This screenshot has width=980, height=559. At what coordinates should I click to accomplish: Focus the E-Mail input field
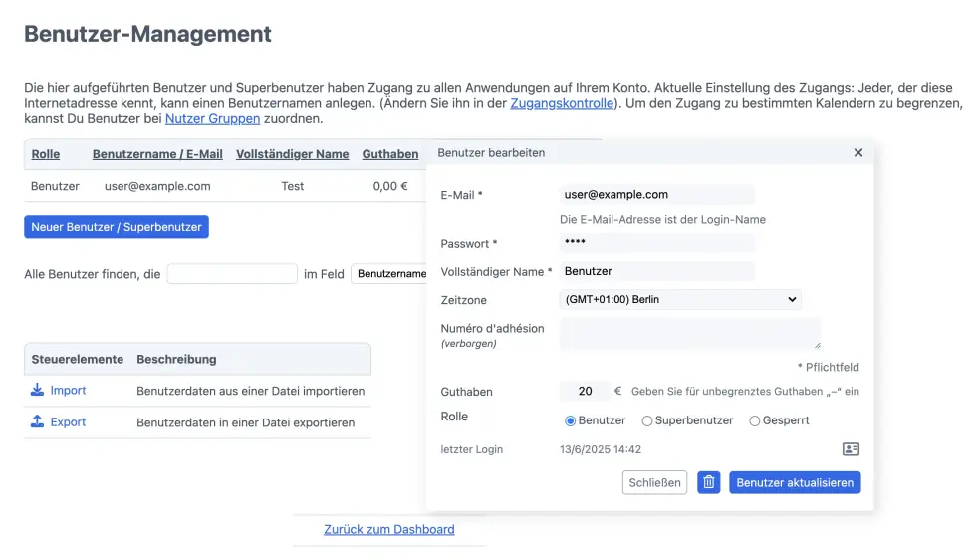(657, 195)
